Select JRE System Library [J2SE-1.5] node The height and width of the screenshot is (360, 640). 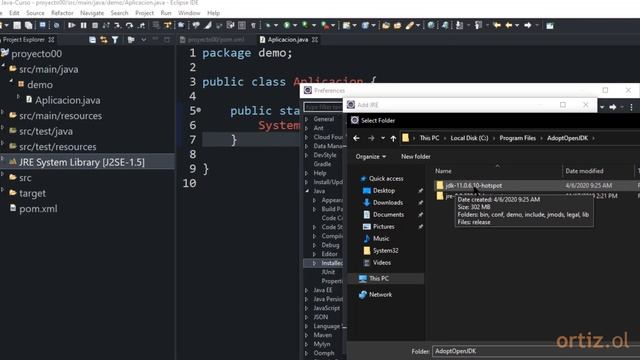coord(81,162)
